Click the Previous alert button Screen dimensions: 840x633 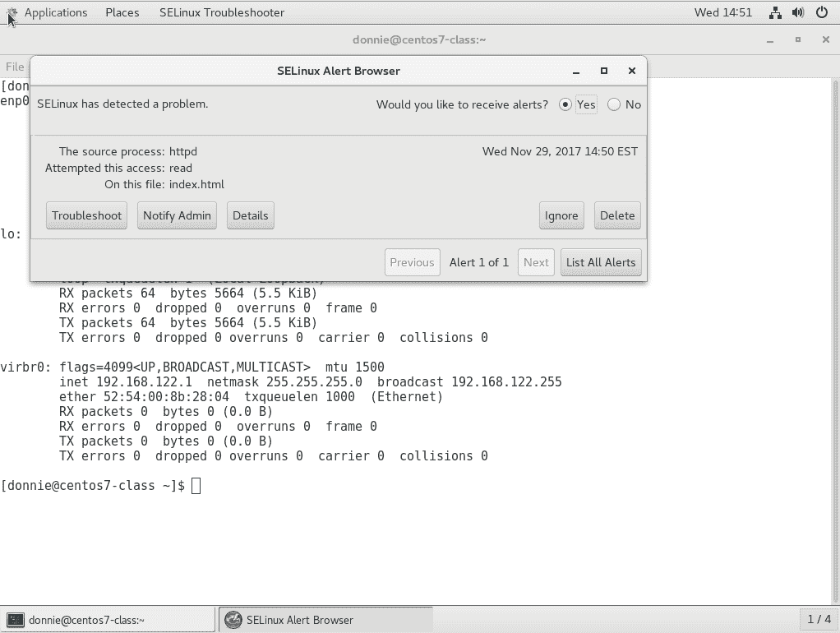[x=413, y=262]
